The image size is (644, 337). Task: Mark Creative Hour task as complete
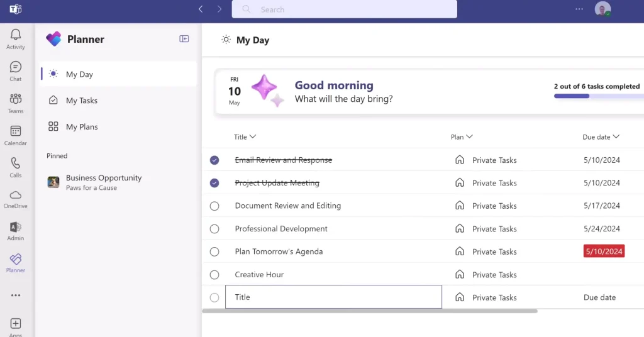(x=214, y=275)
